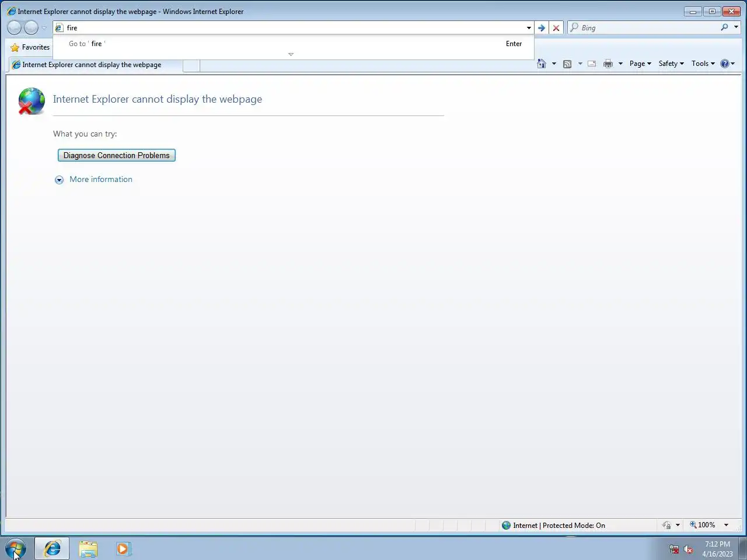This screenshot has height=560, width=747.
Task: Open the Print options dropdown arrow
Action: tap(620, 64)
